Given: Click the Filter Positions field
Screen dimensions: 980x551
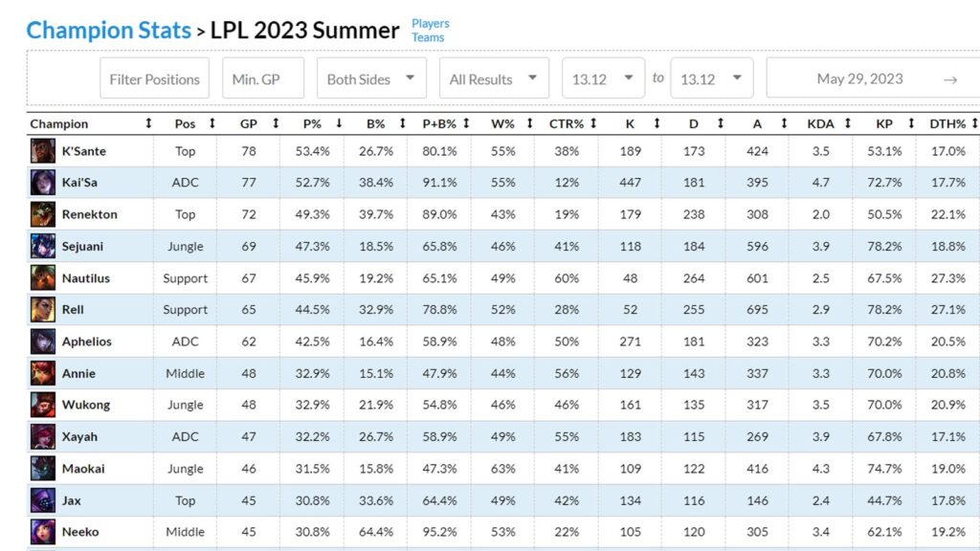Looking at the screenshot, I should point(154,78).
